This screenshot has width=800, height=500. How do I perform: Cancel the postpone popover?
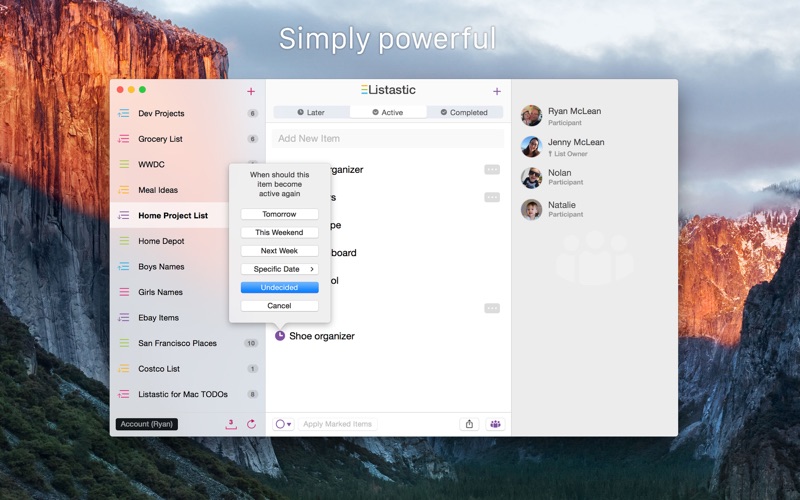pos(280,306)
